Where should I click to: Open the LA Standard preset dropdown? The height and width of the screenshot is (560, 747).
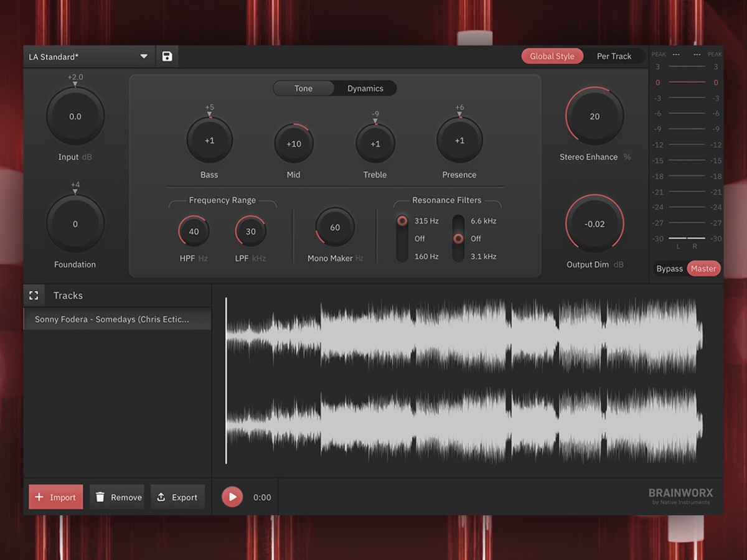click(x=143, y=55)
